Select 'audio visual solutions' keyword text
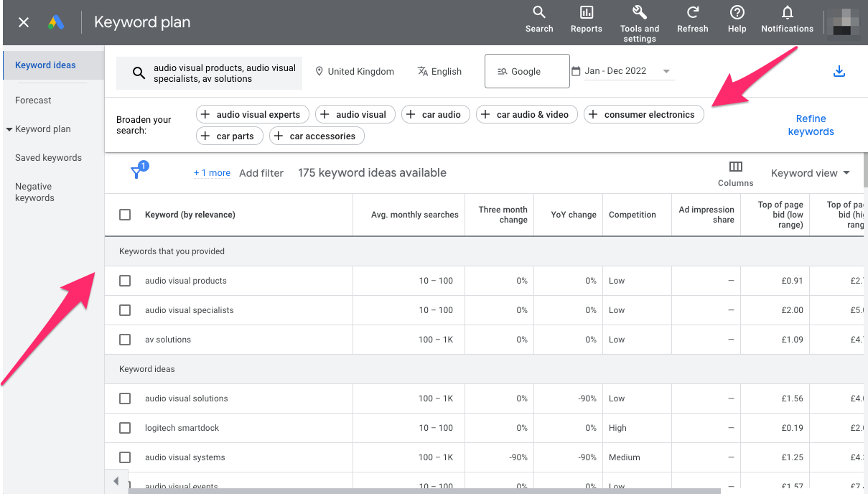Screen dimensions: 868x494 click(x=186, y=399)
